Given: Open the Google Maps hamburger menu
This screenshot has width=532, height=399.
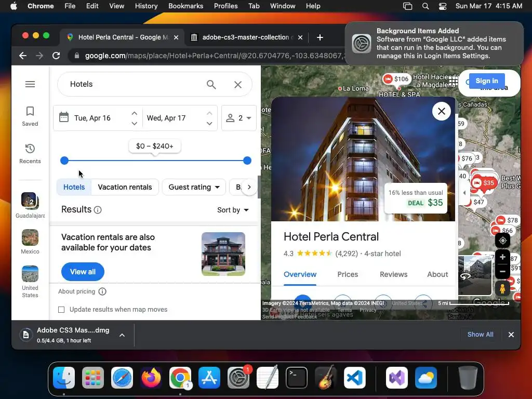Looking at the screenshot, I should point(30,84).
